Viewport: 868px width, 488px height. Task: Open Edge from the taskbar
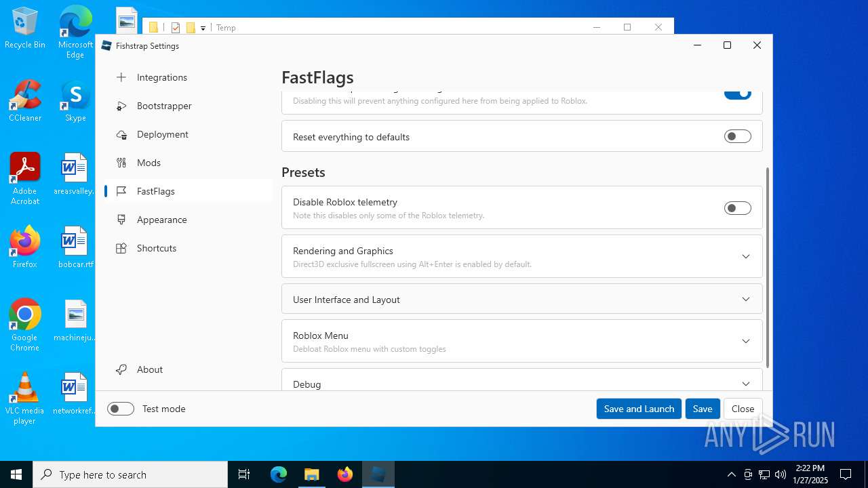(x=279, y=474)
